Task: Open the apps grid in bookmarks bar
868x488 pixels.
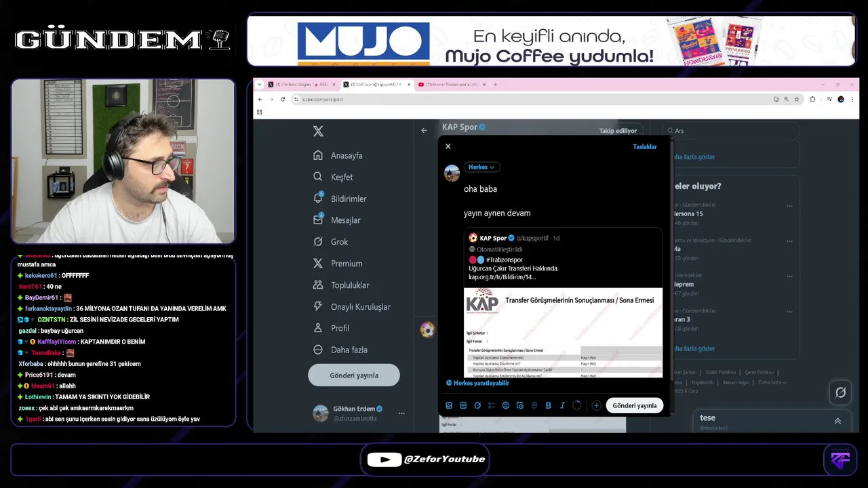Action: (x=259, y=112)
